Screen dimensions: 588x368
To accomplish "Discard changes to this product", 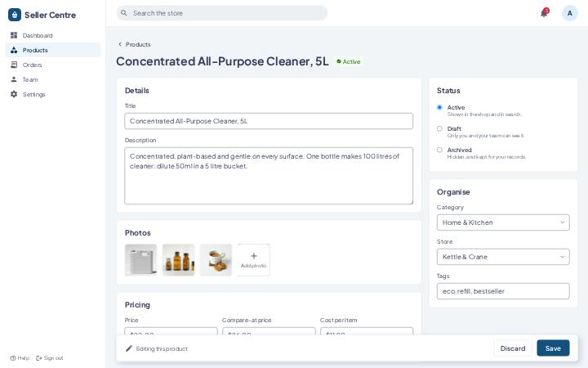I will (513, 348).
